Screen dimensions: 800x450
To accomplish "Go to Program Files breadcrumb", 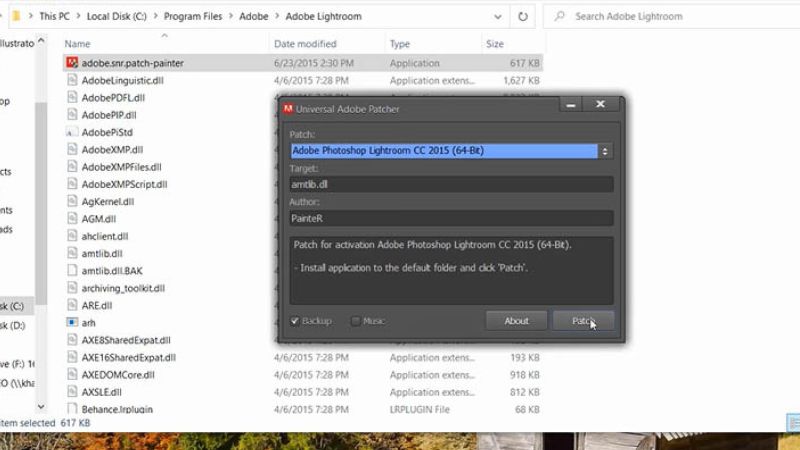I will click(x=193, y=16).
